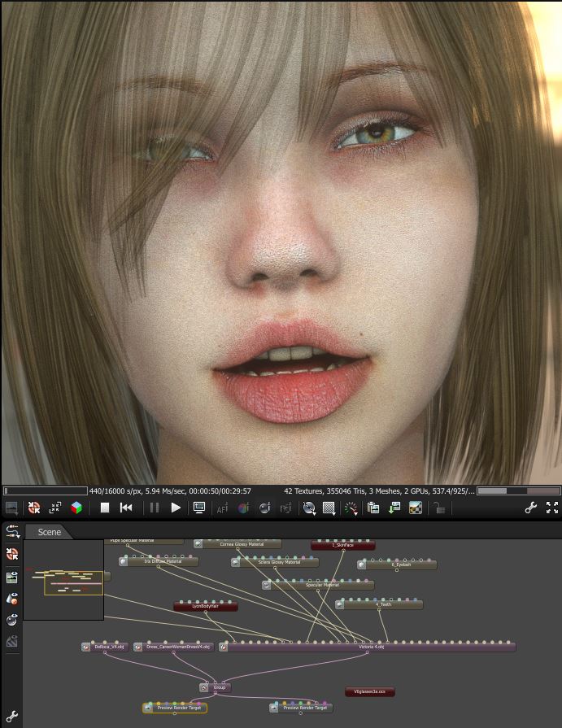This screenshot has width=562, height=728.
Task: Select the 6_Eyelash node
Action: pyautogui.click(x=397, y=565)
